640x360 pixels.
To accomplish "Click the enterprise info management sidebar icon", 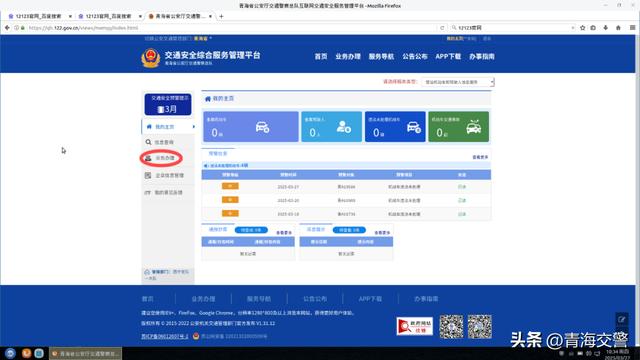I will click(148, 175).
